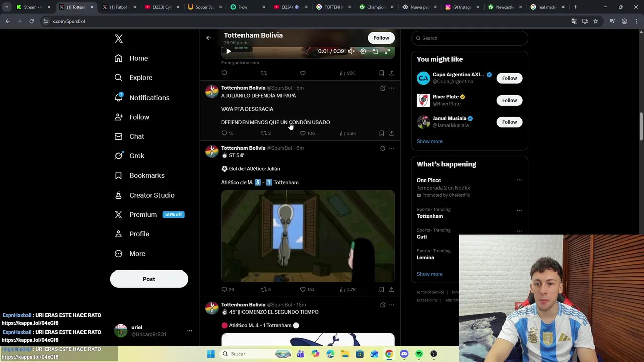
Task: Switch to the Flow browser tab
Action: pyautogui.click(x=247, y=7)
